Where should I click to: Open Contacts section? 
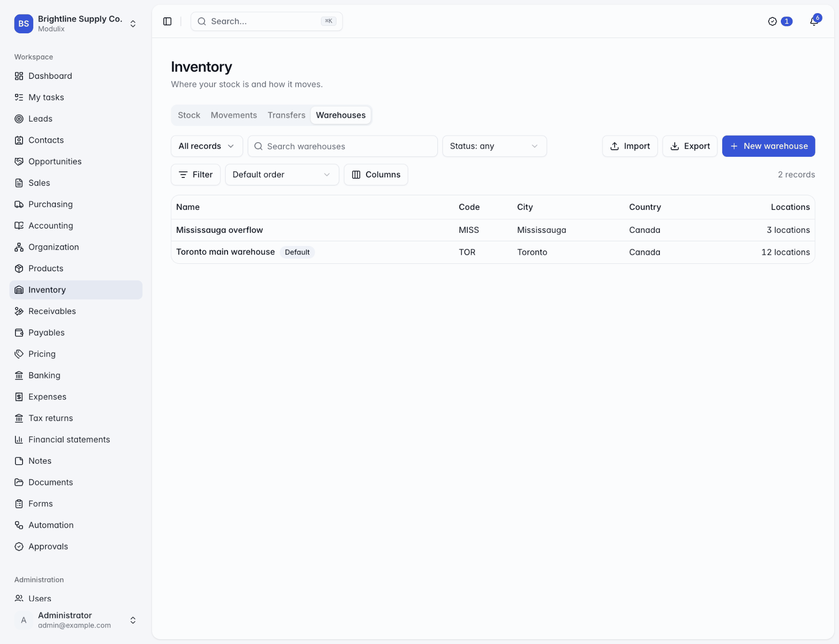[76, 140]
